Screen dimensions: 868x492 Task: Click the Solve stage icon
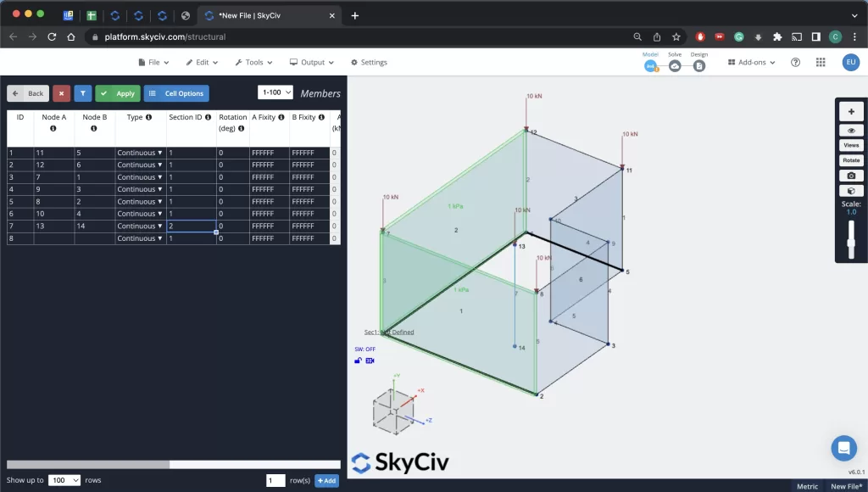[x=674, y=66]
